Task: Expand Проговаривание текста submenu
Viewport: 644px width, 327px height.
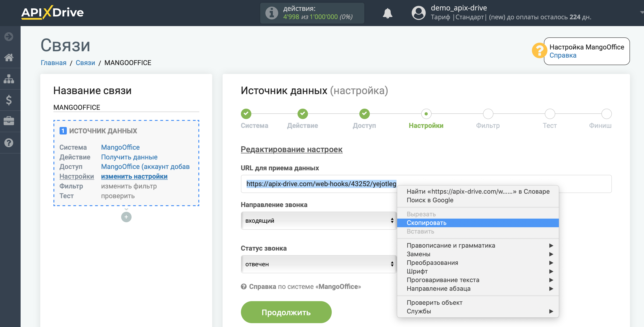Action: [x=478, y=280]
